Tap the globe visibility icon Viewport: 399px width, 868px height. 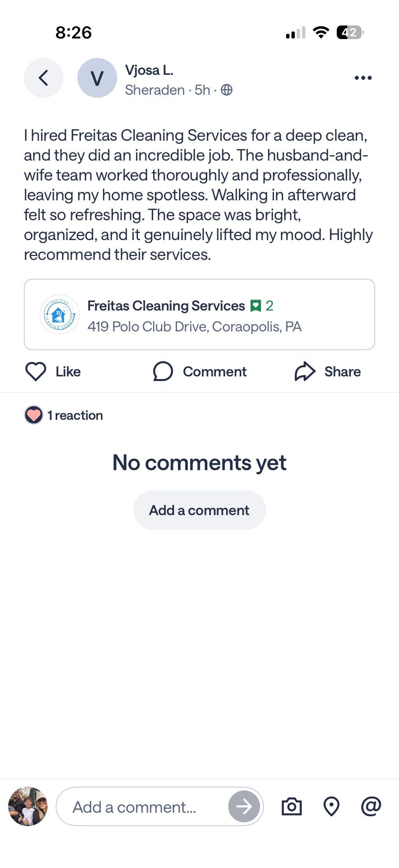[x=226, y=90]
